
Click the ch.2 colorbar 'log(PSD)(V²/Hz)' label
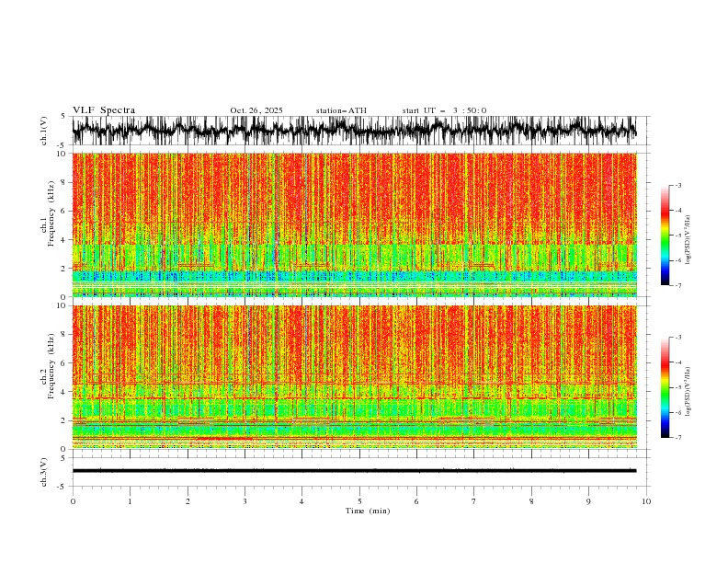tap(688, 391)
